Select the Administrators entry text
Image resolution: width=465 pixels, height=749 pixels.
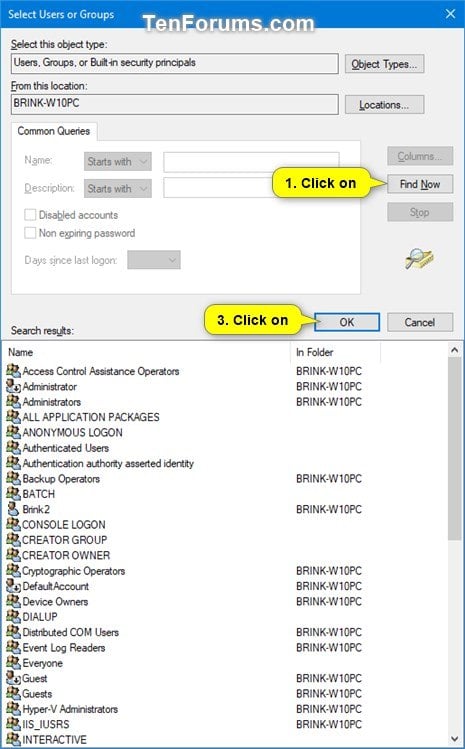[x=52, y=402]
